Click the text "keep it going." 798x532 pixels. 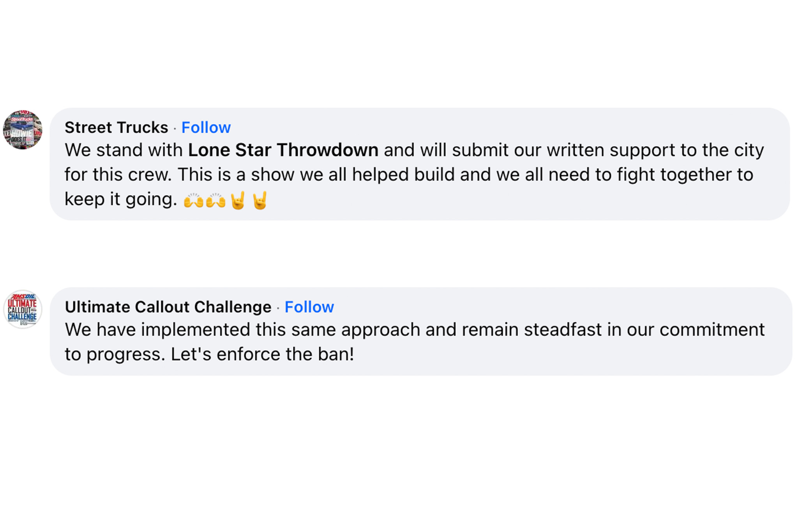tap(121, 199)
